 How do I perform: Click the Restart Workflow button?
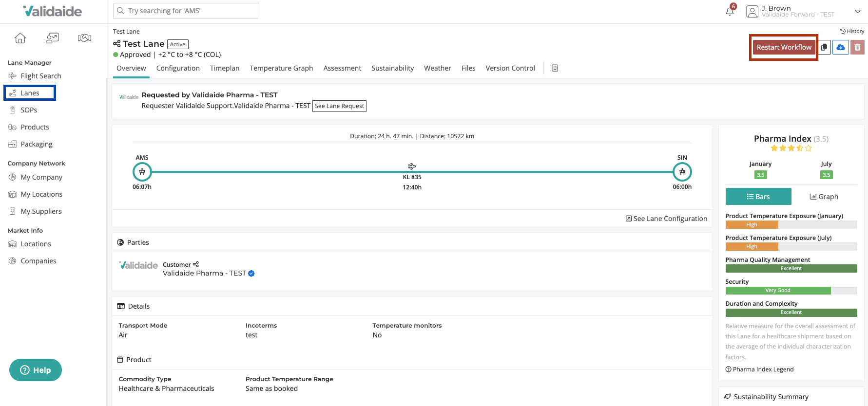(784, 47)
